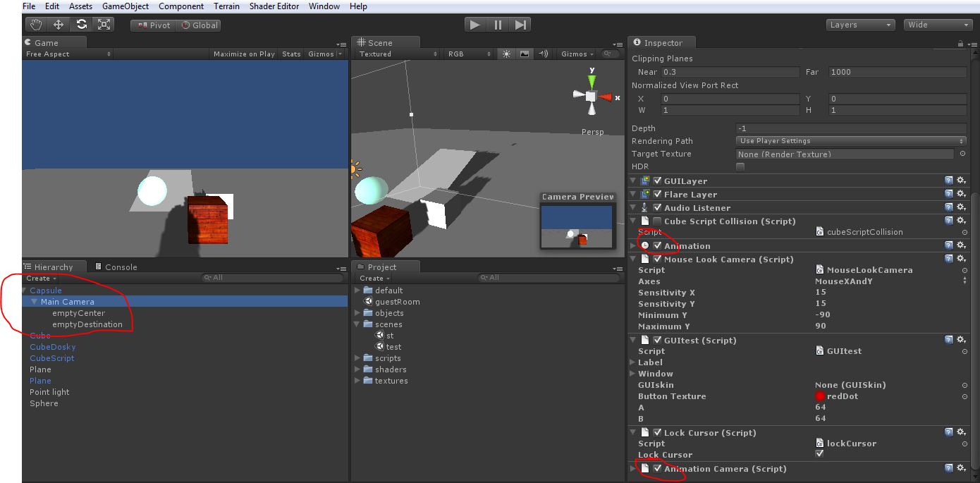This screenshot has height=483, width=980.
Task: Open the GameObject menu
Action: click(x=125, y=6)
